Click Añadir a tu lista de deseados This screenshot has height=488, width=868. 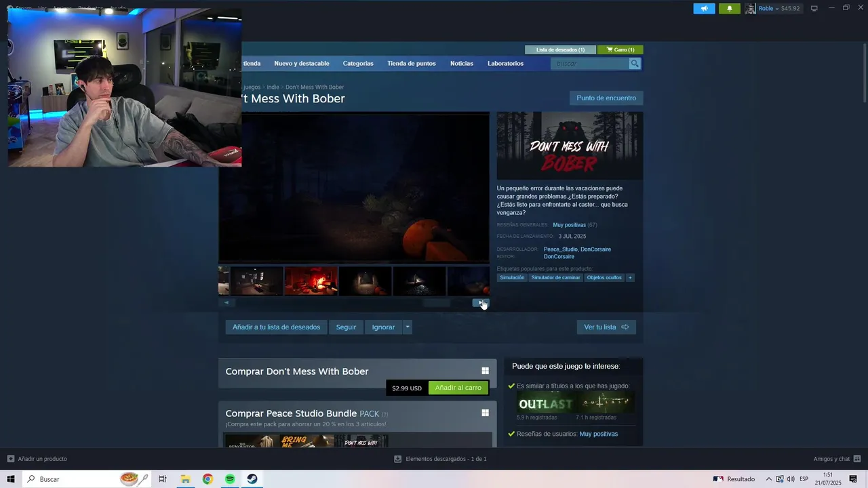(276, 327)
